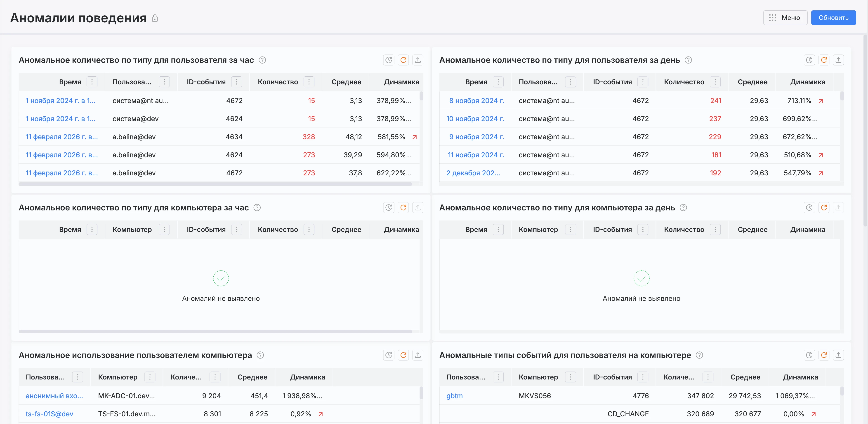Open time history in computer per hour panel
The height and width of the screenshot is (424, 868).
pos(389,208)
